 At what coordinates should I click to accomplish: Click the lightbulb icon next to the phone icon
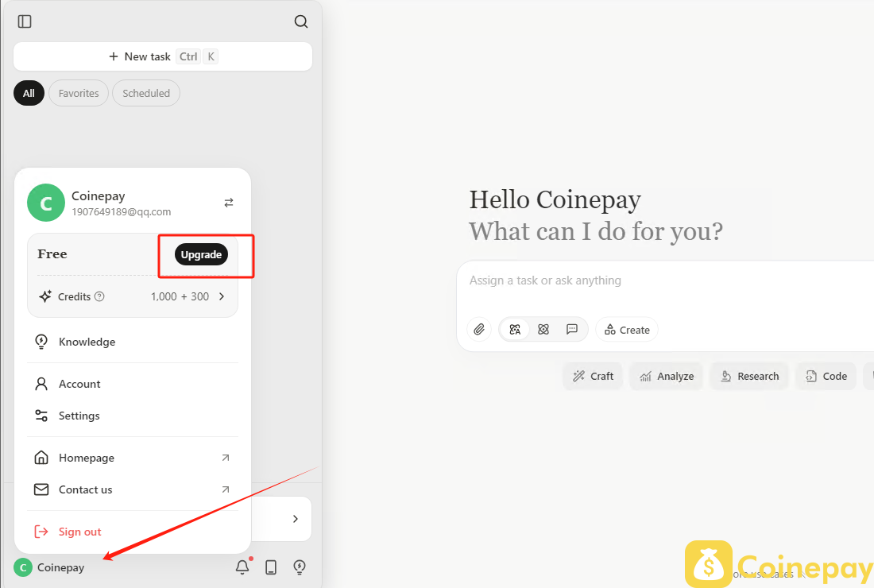click(x=300, y=567)
